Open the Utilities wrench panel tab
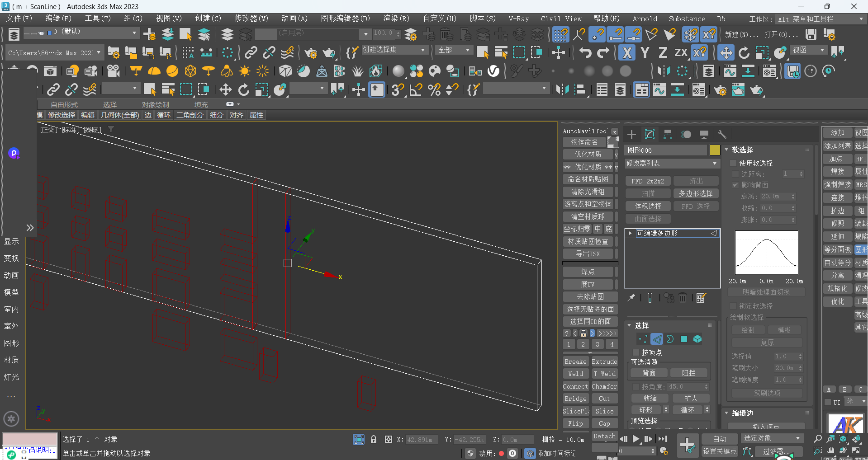The width and height of the screenshot is (868, 460). (722, 134)
